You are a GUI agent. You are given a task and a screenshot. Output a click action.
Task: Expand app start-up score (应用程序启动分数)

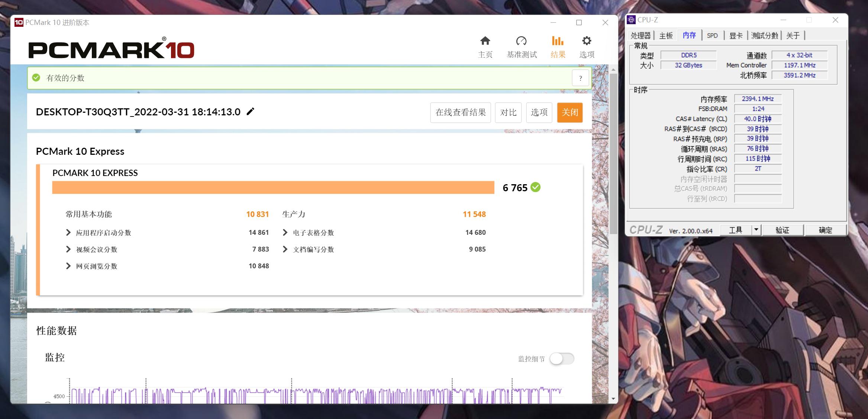pos(68,233)
